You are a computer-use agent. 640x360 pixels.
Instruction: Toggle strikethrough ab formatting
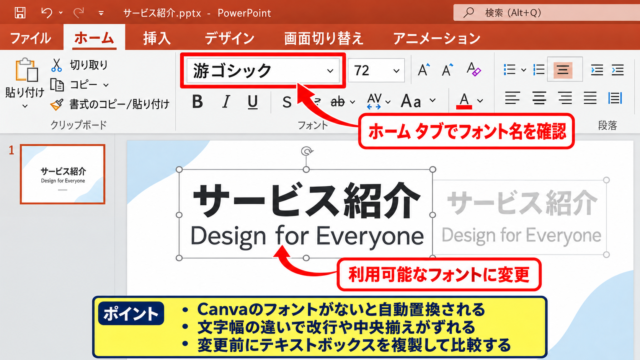click(x=338, y=102)
